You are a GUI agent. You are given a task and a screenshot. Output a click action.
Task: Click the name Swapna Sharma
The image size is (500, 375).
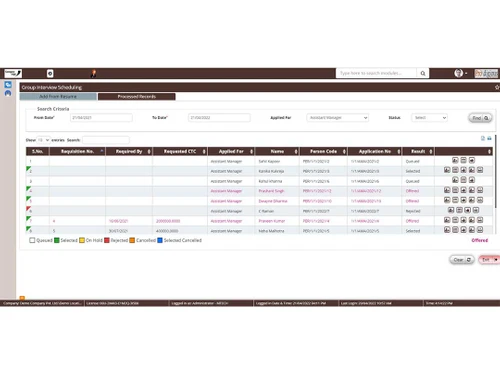pos(273,201)
